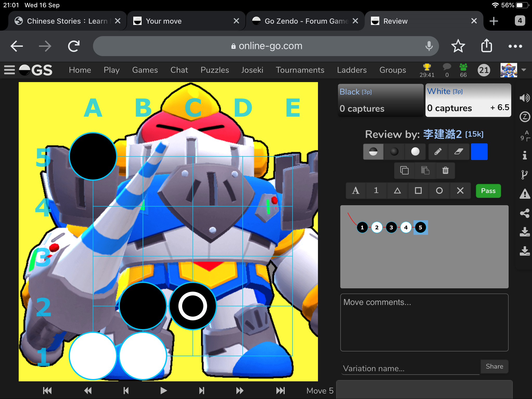Switch to black stone placement
The width and height of the screenshot is (532, 399).
point(394,151)
